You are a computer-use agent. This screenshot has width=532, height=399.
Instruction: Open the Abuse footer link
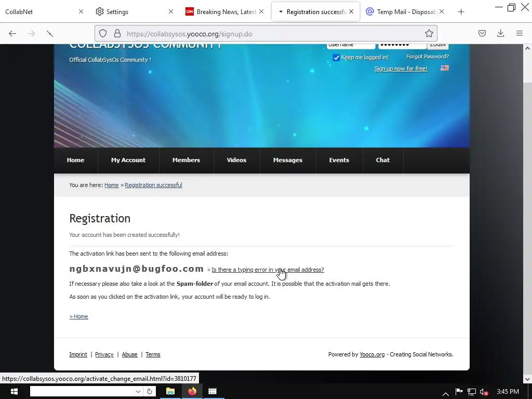tap(129, 354)
